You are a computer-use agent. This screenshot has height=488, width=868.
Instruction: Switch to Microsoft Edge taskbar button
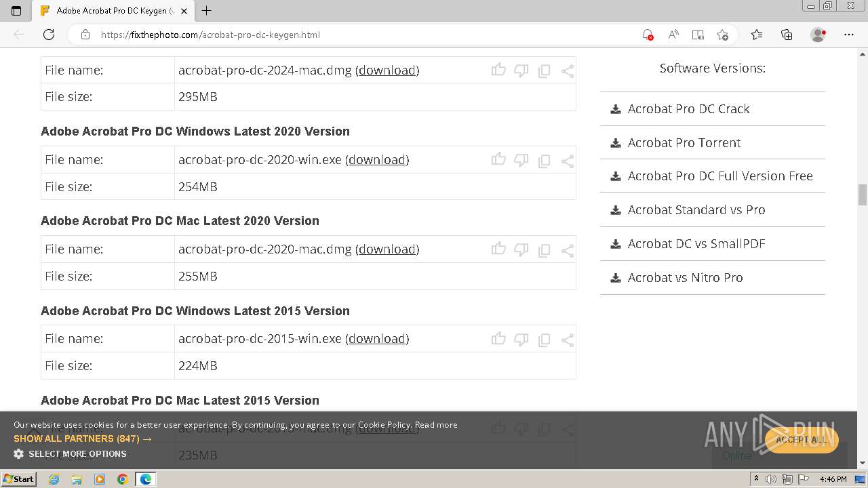[145, 479]
